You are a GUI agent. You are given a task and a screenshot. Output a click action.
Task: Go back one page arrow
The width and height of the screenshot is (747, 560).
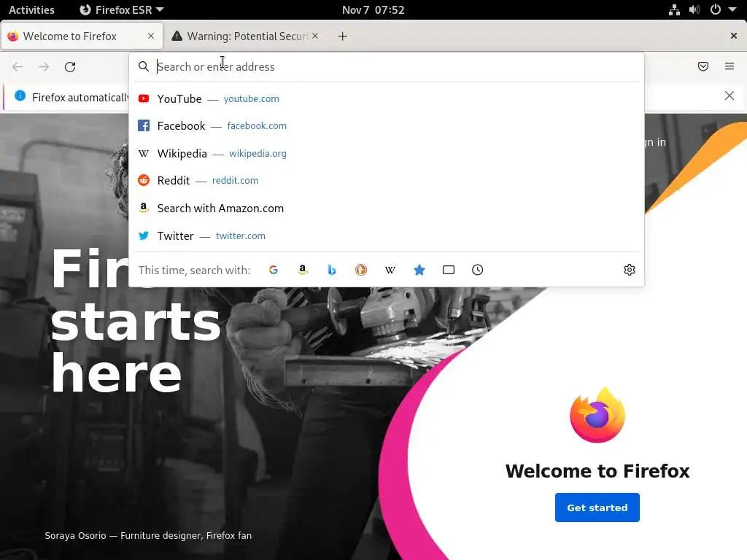(18, 66)
